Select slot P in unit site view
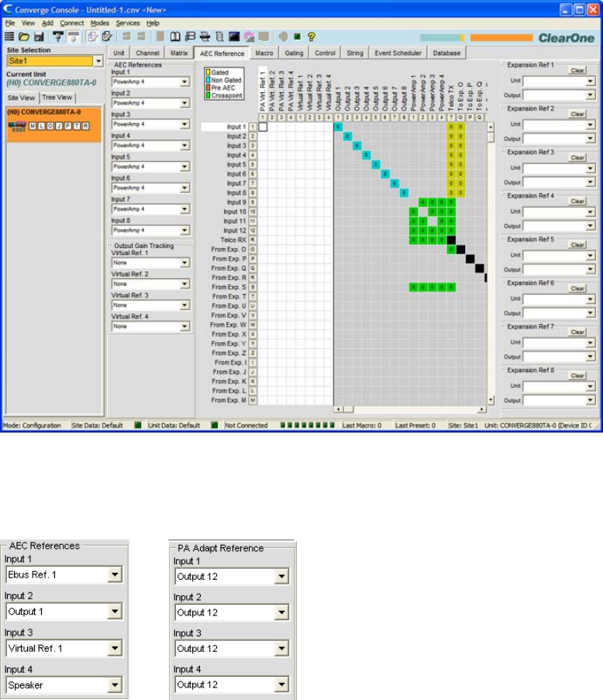The height and width of the screenshot is (700, 603). pos(68,126)
